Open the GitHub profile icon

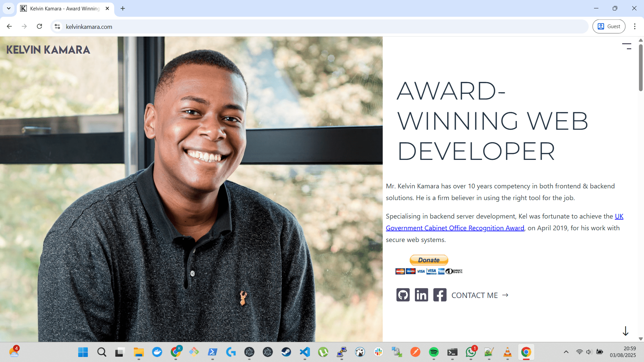(x=403, y=295)
